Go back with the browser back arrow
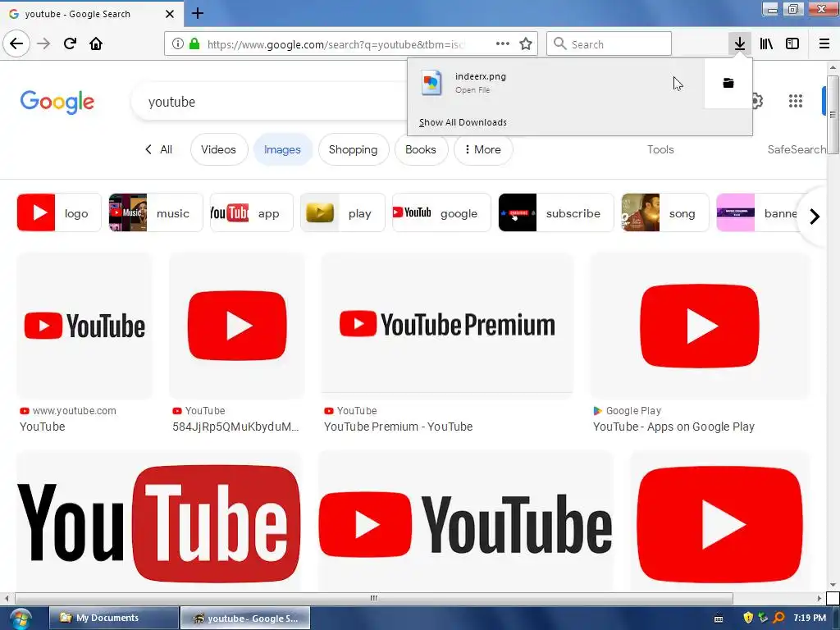Viewport: 840px width, 630px height. pos(16,43)
